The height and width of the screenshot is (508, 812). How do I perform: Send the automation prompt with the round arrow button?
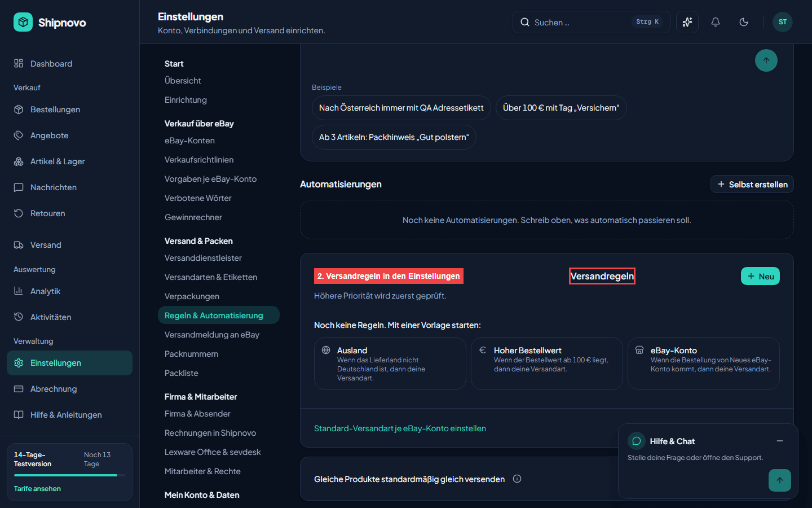pos(766,60)
